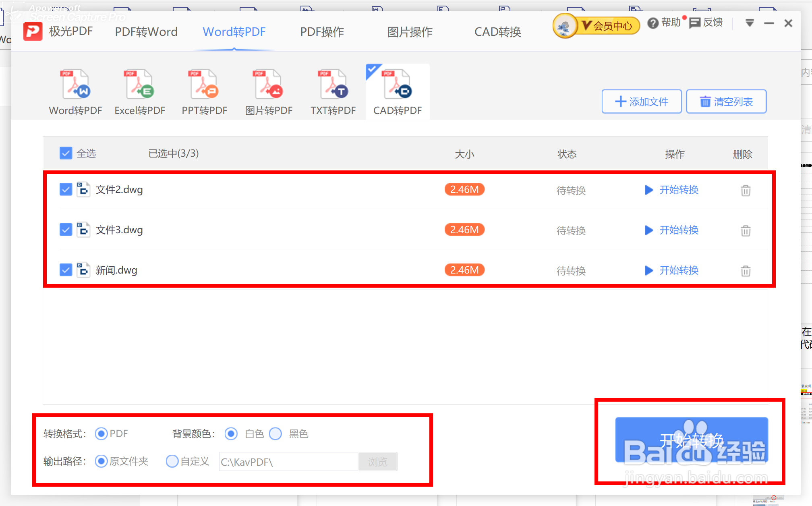Select the 自定义 output path option
Image resolution: width=812 pixels, height=506 pixels.
tap(172, 461)
